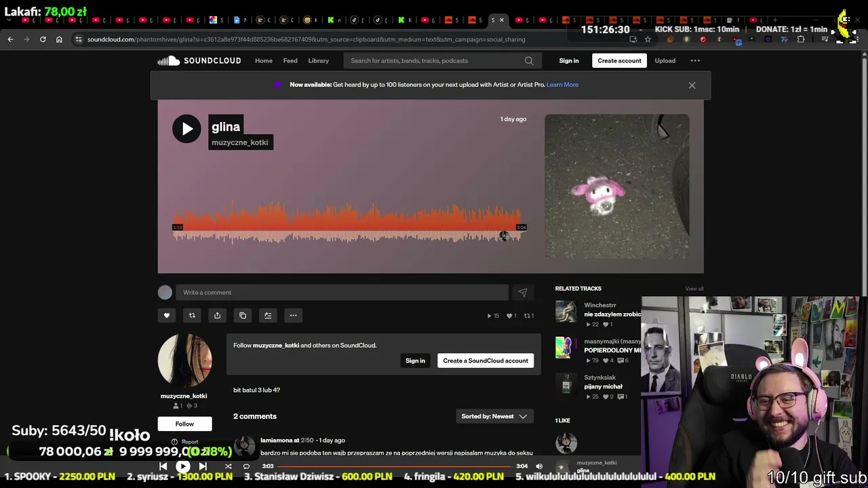View all related tracks
Viewport: 868px width, 488px height.
[x=694, y=289]
